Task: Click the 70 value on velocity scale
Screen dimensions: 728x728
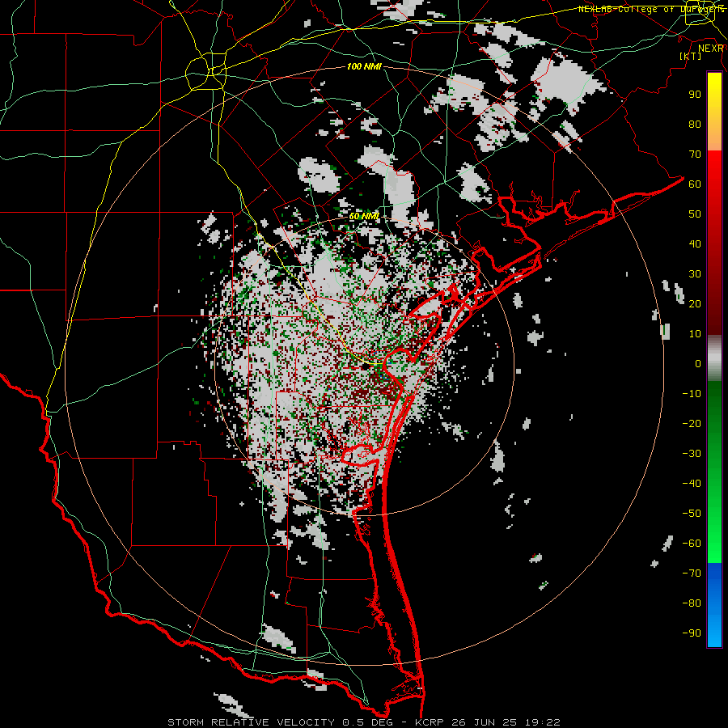Action: (x=695, y=154)
